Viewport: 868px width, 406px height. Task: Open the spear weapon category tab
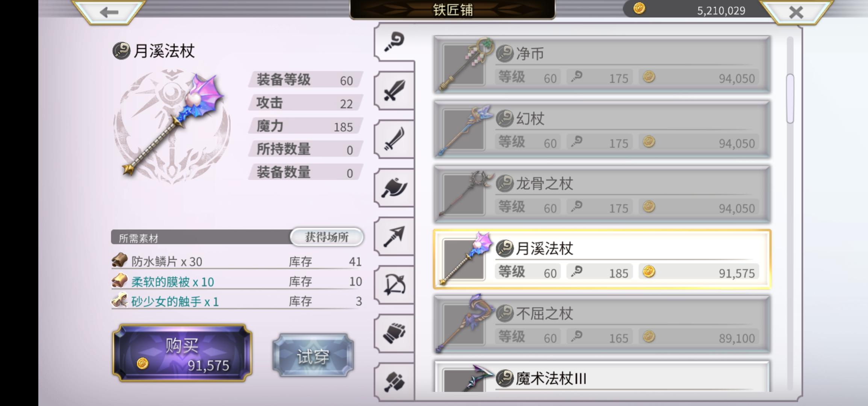coord(394,236)
